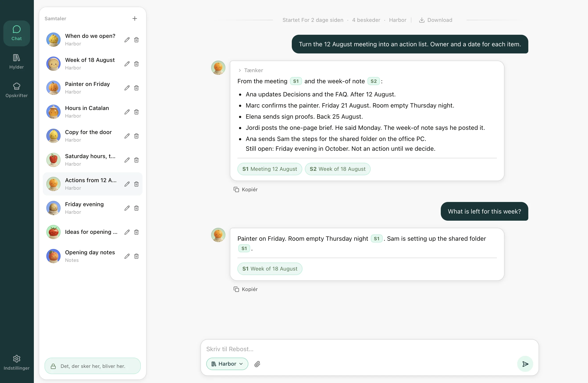Open the Opskrifter recipes section
The height and width of the screenshot is (383, 588).
click(16, 90)
